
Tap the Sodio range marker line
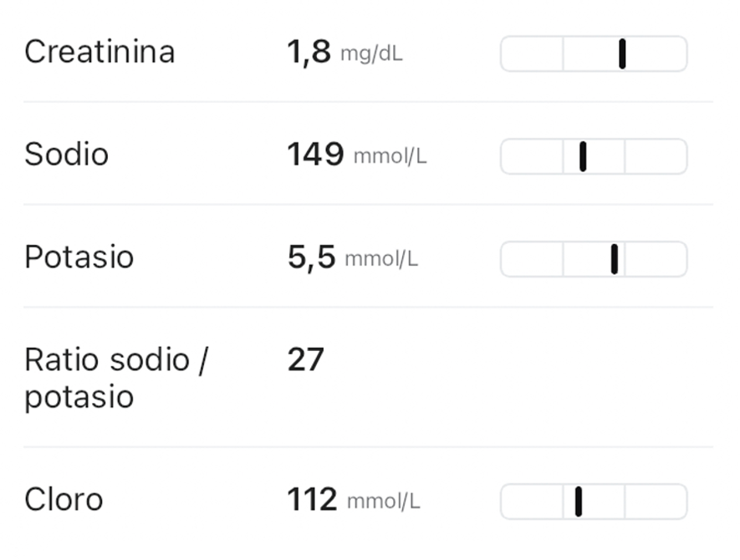tap(583, 156)
